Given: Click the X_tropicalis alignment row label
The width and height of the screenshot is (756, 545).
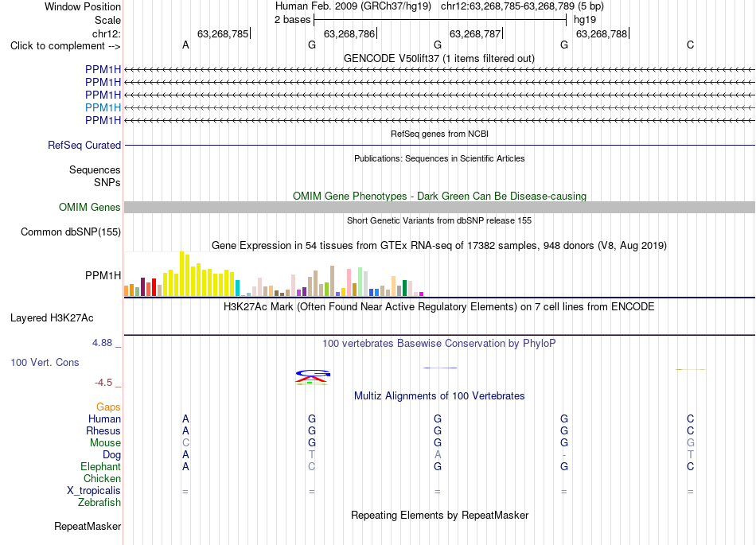Looking at the screenshot, I should click(94, 491).
